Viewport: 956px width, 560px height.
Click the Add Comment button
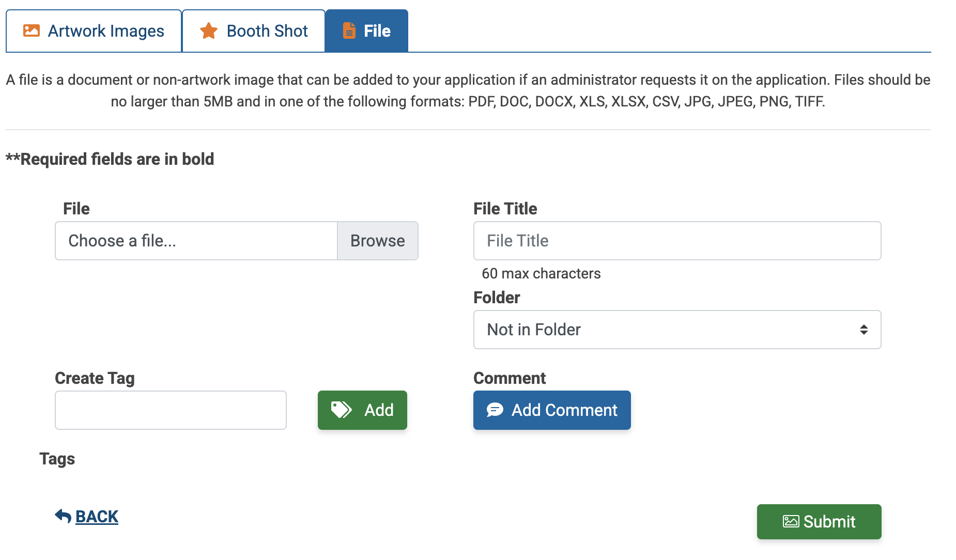pos(552,410)
